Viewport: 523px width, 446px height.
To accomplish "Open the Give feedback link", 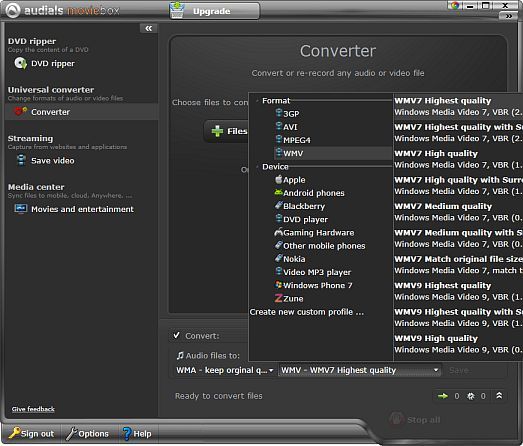I will pos(33,409).
